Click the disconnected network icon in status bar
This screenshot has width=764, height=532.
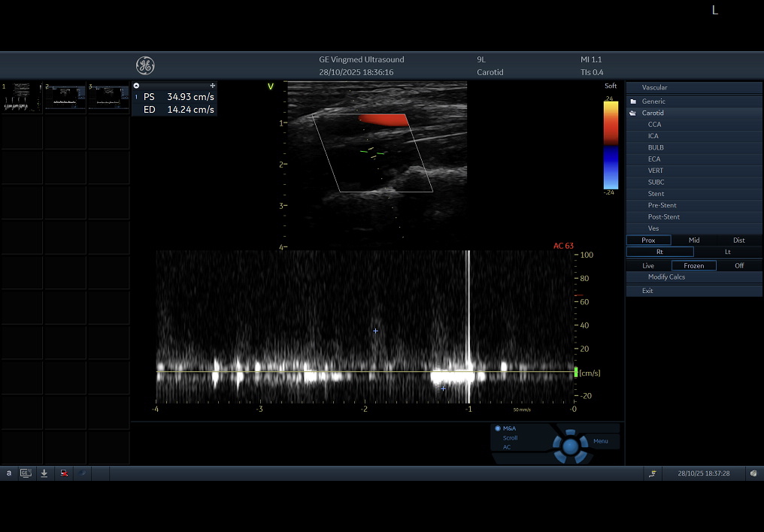click(x=64, y=473)
